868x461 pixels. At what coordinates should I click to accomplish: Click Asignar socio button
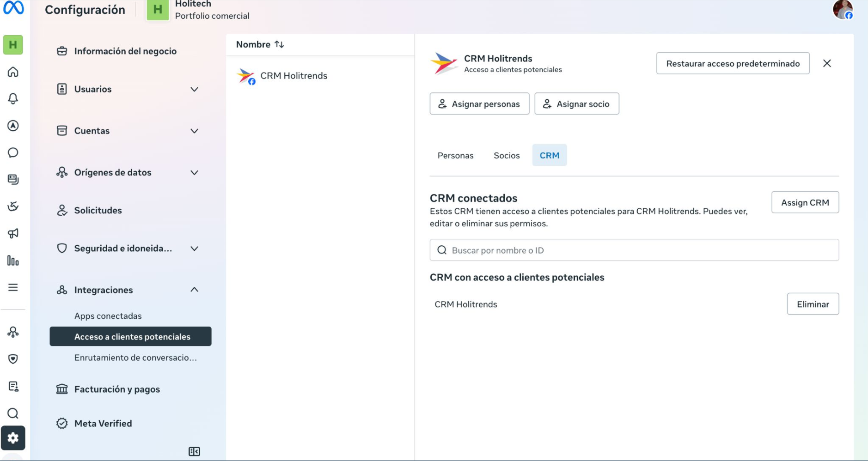click(x=576, y=104)
